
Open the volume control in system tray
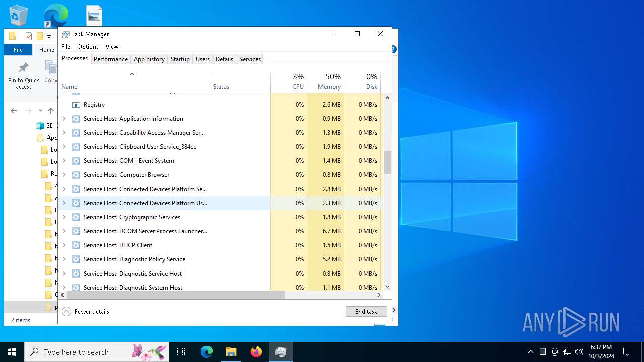[579, 352]
